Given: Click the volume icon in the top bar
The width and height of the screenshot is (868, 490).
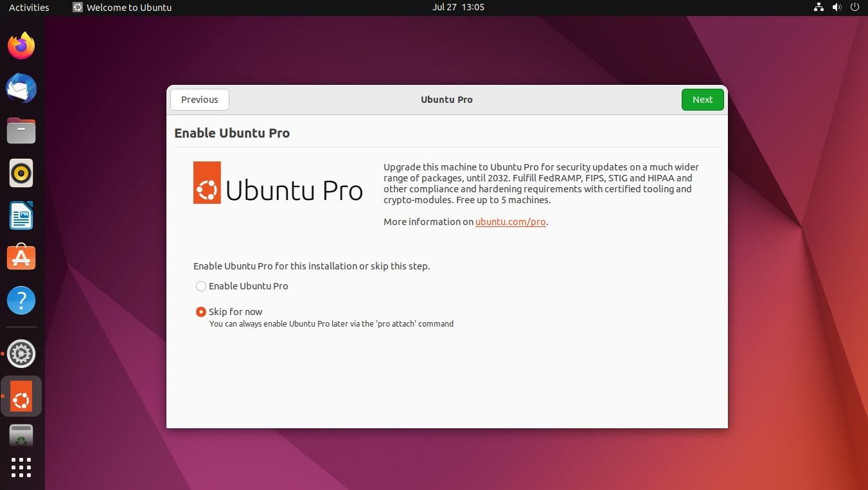Looking at the screenshot, I should pyautogui.click(x=837, y=8).
